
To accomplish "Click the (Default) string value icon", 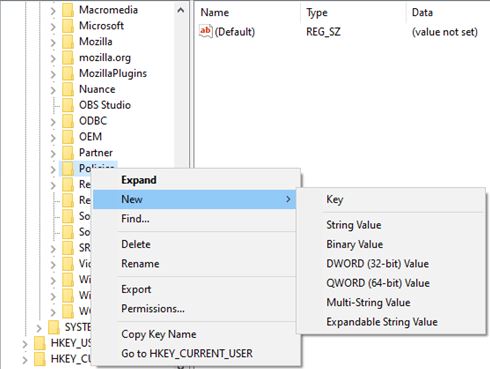I will pyautogui.click(x=206, y=32).
